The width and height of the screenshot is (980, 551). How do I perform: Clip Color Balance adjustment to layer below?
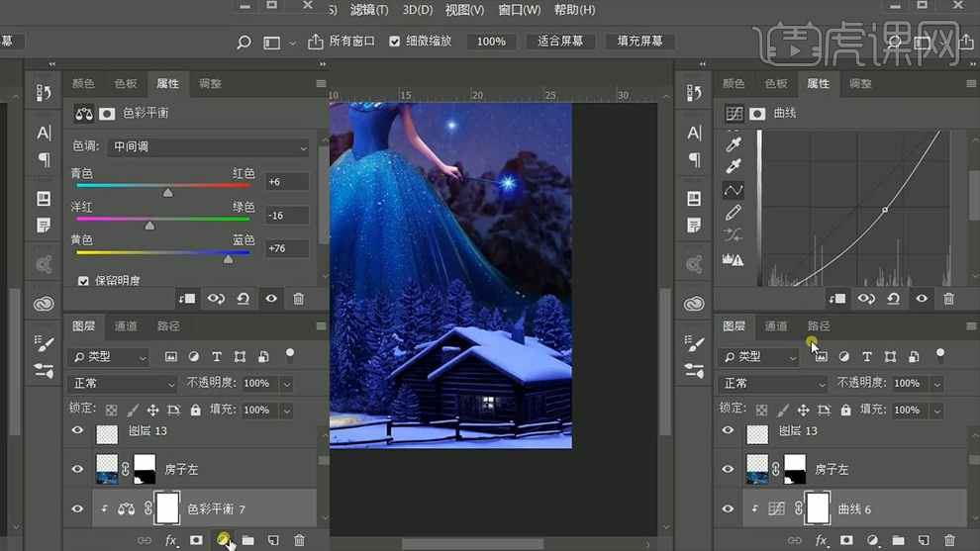coord(186,298)
